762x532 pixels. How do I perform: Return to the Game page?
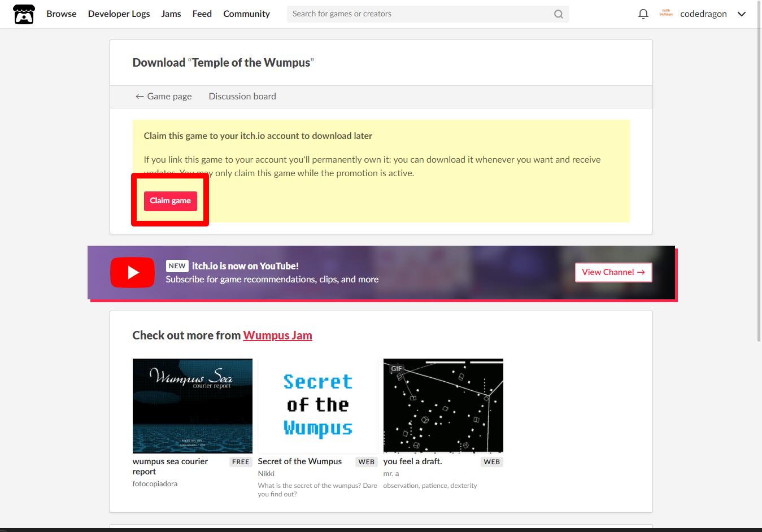pyautogui.click(x=163, y=97)
